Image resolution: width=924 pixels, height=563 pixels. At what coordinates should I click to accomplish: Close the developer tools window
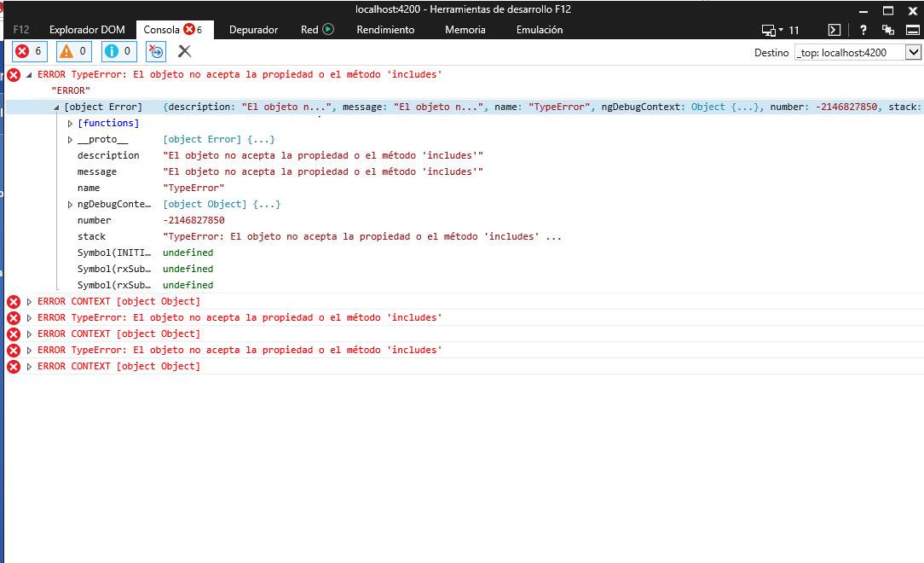point(913,10)
